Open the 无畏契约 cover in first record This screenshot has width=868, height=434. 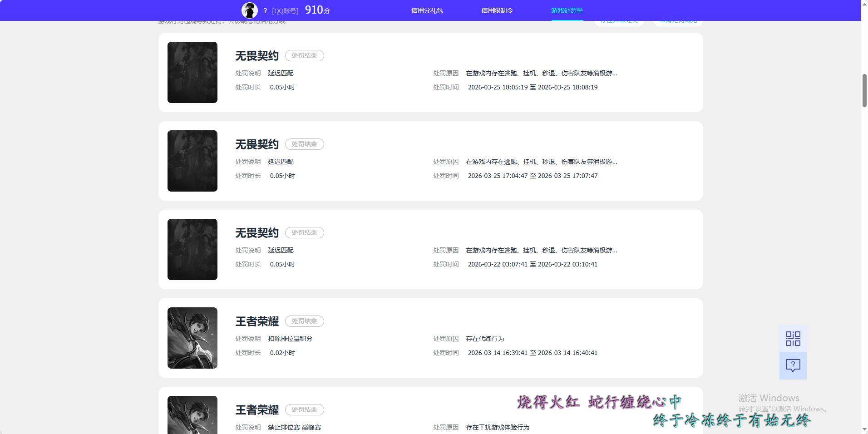click(x=192, y=72)
